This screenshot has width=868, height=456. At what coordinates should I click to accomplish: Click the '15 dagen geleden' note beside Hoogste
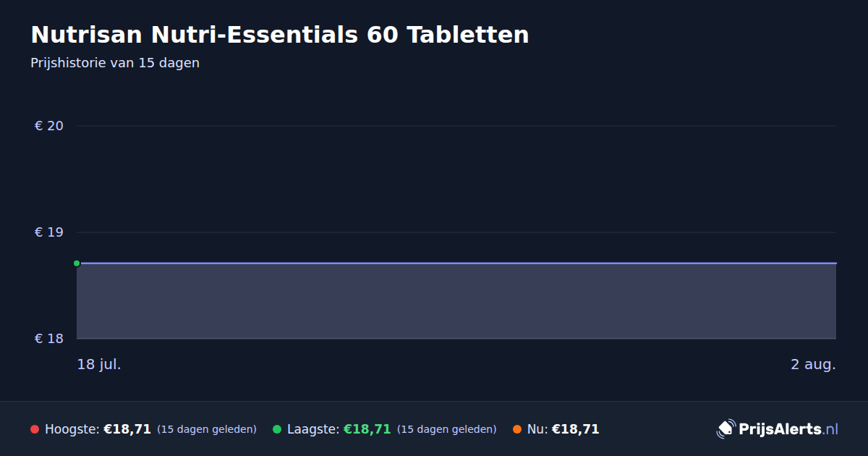coord(207,429)
